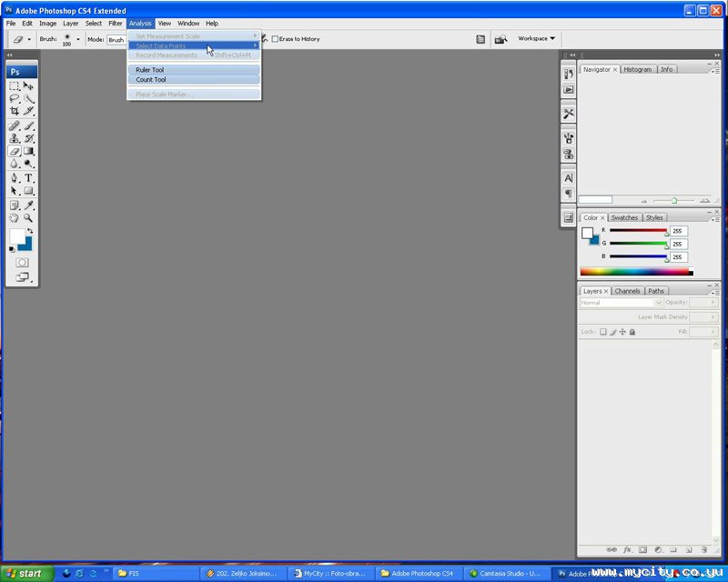The width and height of the screenshot is (728, 582).
Task: Select the Dodge tool
Action: (x=29, y=164)
